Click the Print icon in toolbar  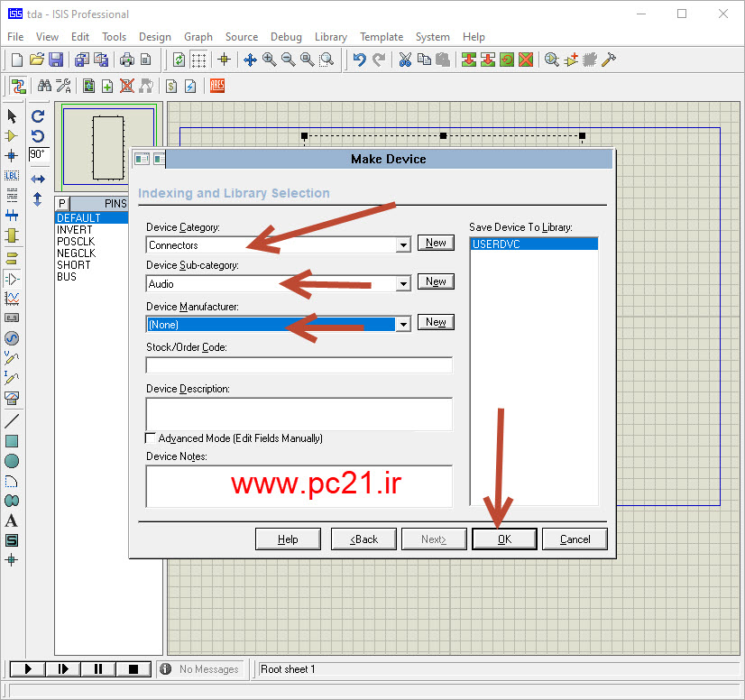pyautogui.click(x=127, y=60)
